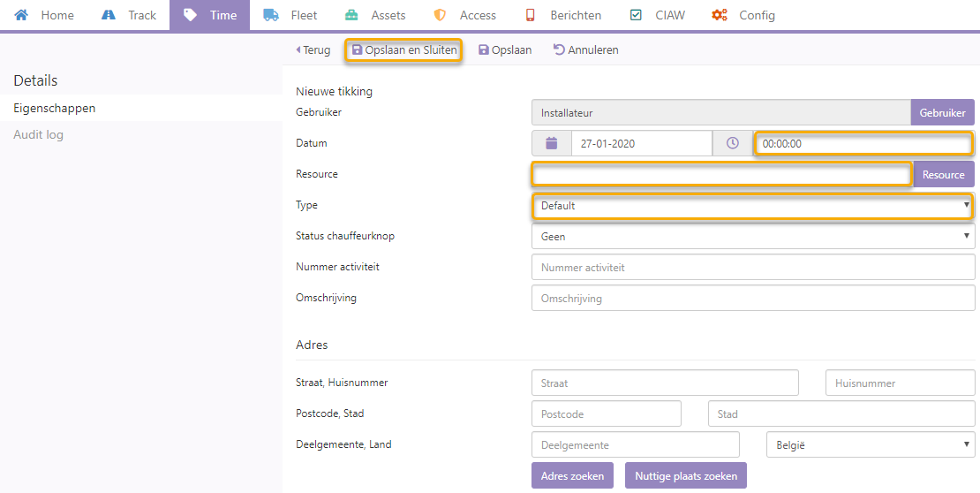Click the Config gears icon
The height and width of the screenshot is (493, 980).
click(x=720, y=15)
